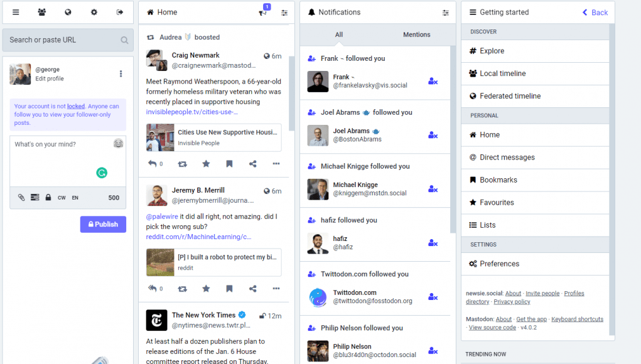Viewport: 641px width, 364px height.
Task: Favourite Jeremy B. Merrill's post
Action: click(x=206, y=289)
